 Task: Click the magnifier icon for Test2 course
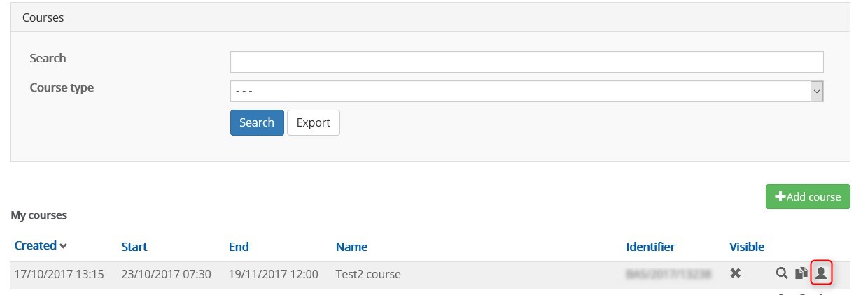click(782, 273)
